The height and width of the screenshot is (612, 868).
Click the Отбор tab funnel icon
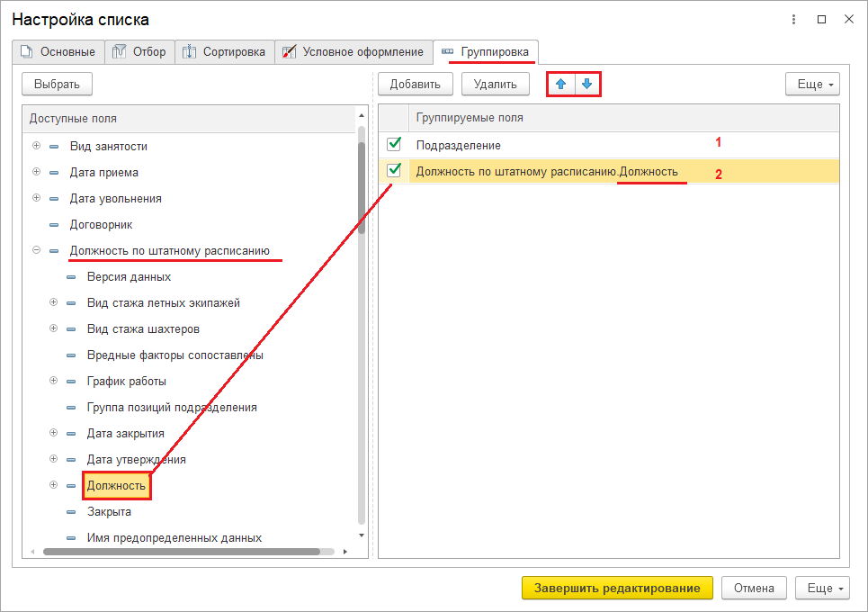pyautogui.click(x=120, y=52)
